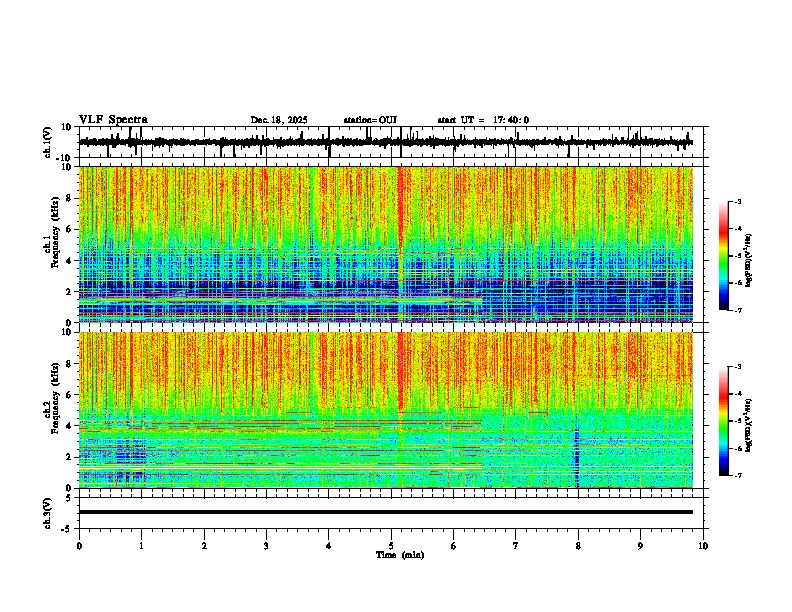Screen dimensions: 792x612
Task: Click time axis tick label '4'
Action: [x=329, y=546]
